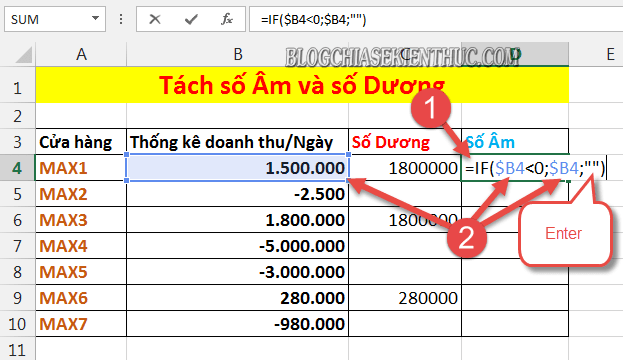The image size is (623, 360).
Task: Click empty Số Dương cell in MAX7 row
Action: tap(405, 324)
